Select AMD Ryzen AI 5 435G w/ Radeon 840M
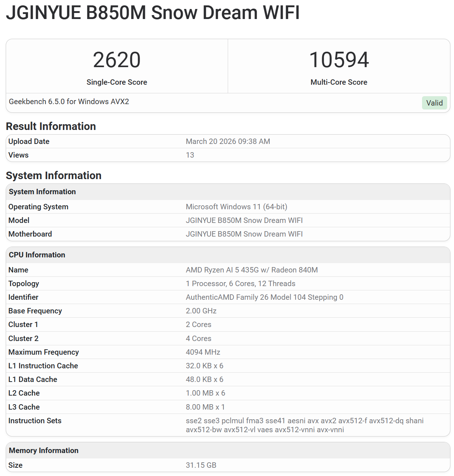 (x=252, y=270)
